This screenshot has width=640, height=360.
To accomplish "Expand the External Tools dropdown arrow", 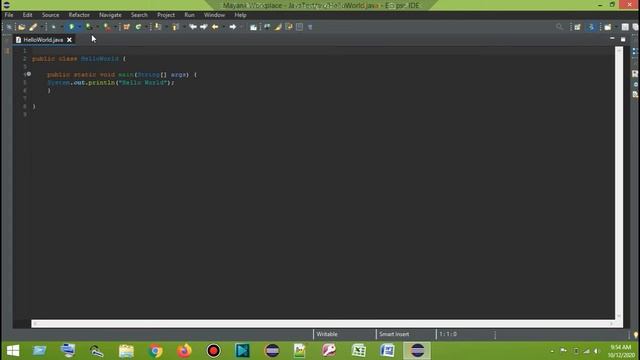I will [115, 27].
